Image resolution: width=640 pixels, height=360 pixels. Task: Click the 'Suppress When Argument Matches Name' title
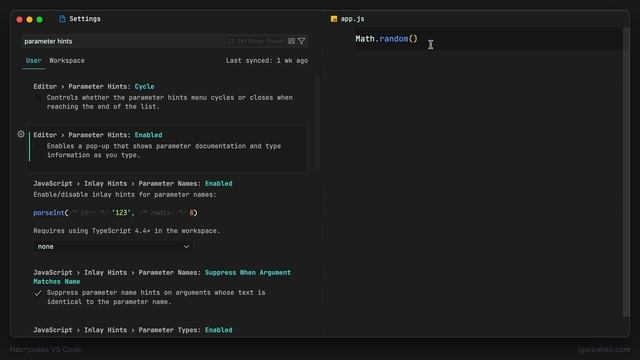coord(162,277)
